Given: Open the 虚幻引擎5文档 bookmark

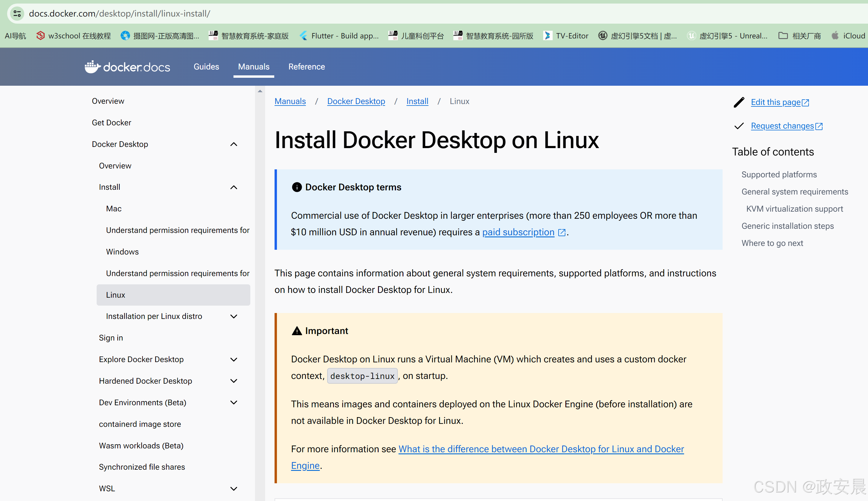Looking at the screenshot, I should point(637,35).
